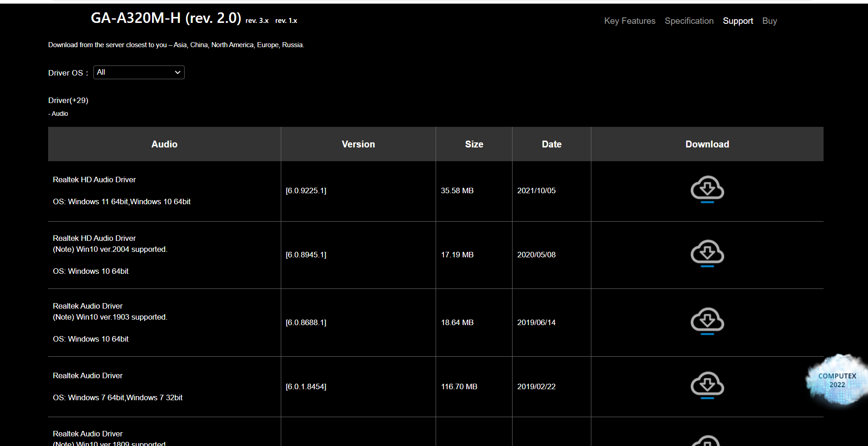Open the Key Features tab

coord(630,21)
